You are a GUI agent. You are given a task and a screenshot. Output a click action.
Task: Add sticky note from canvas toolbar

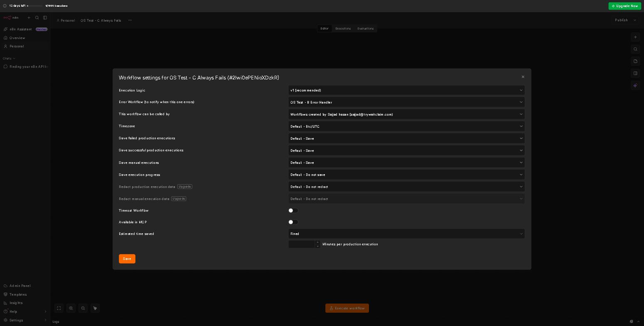pos(635,61)
